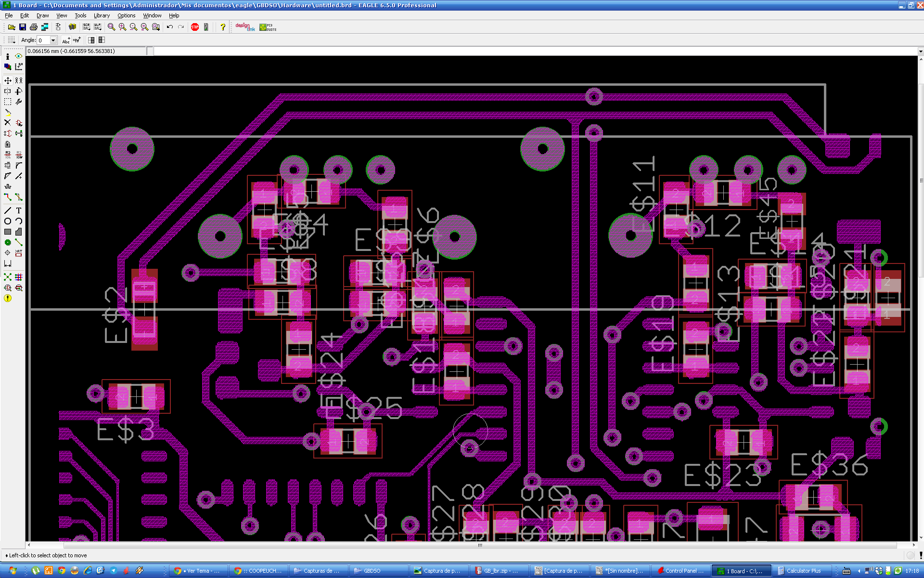
Task: Expand the command line history dropdown
Action: (x=920, y=51)
